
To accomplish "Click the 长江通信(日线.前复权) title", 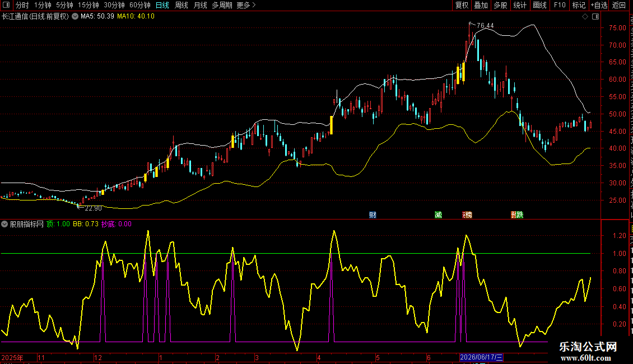I will pos(35,17).
